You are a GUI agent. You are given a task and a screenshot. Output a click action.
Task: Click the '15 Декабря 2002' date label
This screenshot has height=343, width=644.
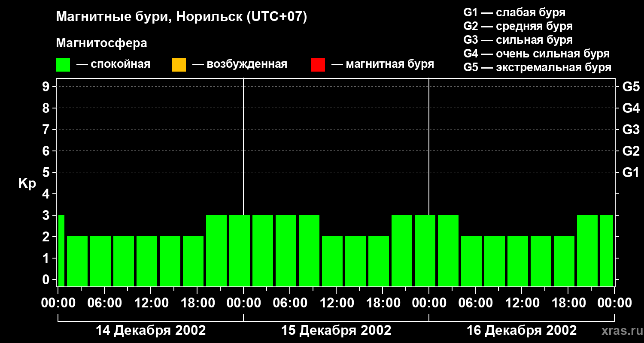tap(336, 331)
